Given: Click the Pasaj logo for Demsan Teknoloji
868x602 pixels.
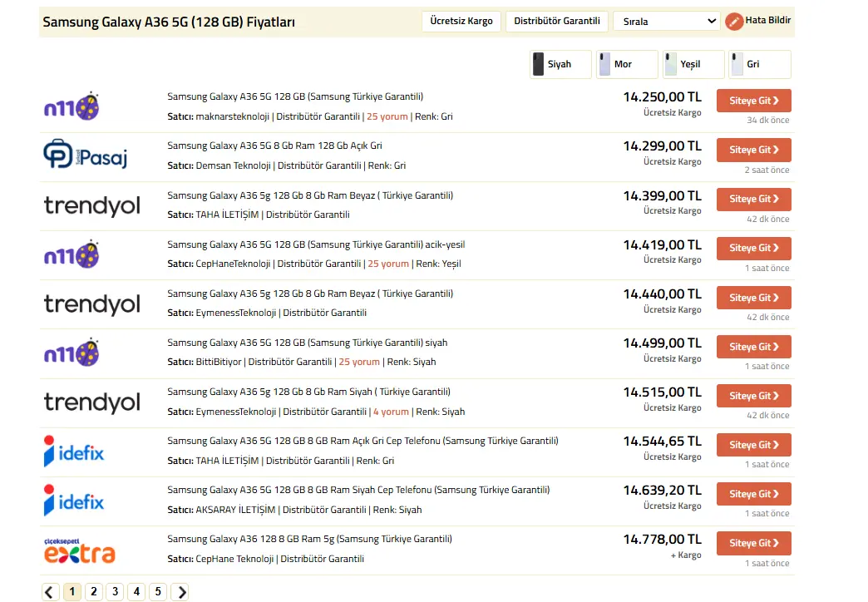Looking at the screenshot, I should 86,155.
